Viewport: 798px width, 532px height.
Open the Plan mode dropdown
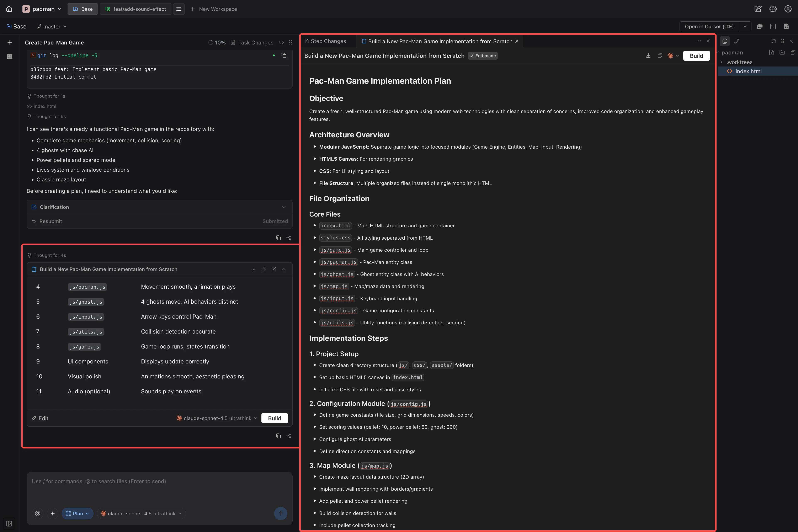coord(77,513)
